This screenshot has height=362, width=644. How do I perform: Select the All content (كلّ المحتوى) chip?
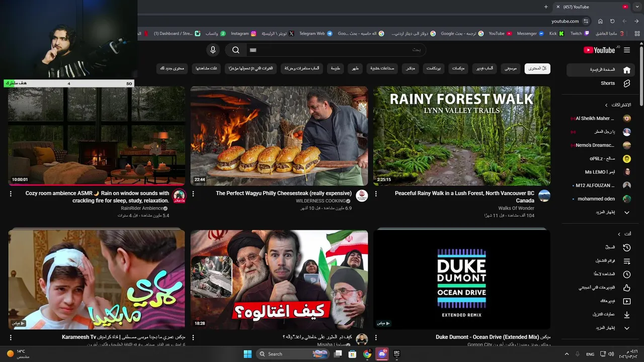point(537,68)
